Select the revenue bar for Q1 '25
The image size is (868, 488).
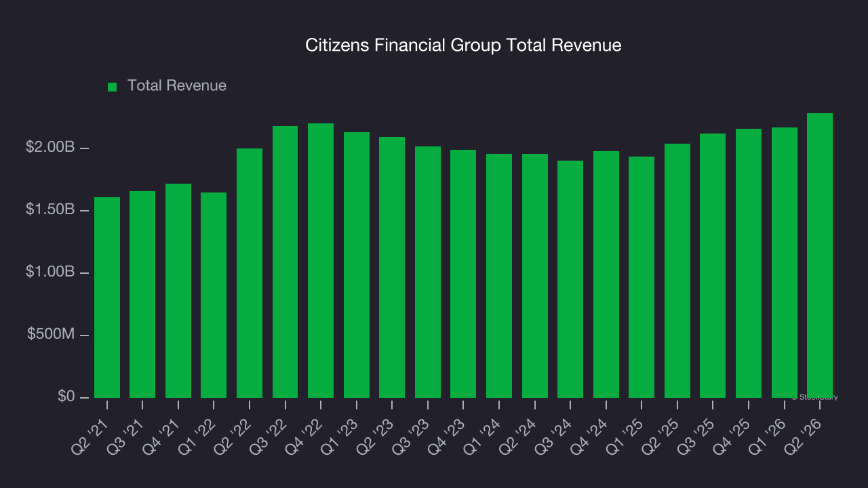(x=642, y=277)
